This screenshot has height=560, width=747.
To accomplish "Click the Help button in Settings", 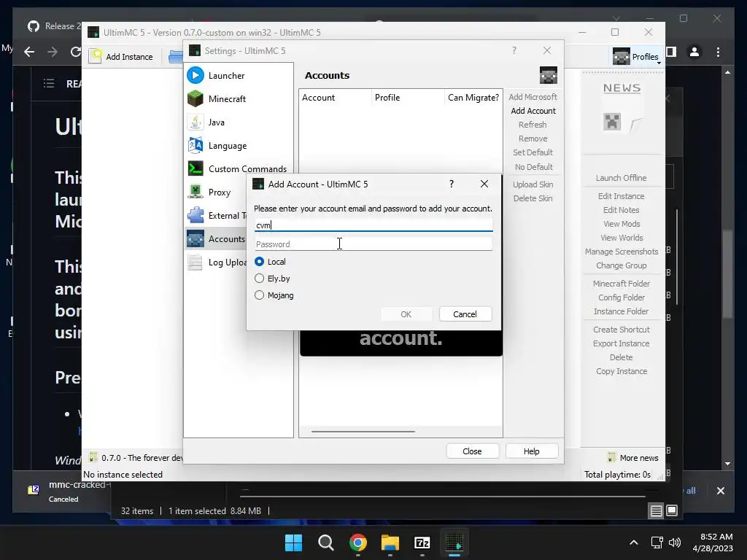I will [x=532, y=451].
